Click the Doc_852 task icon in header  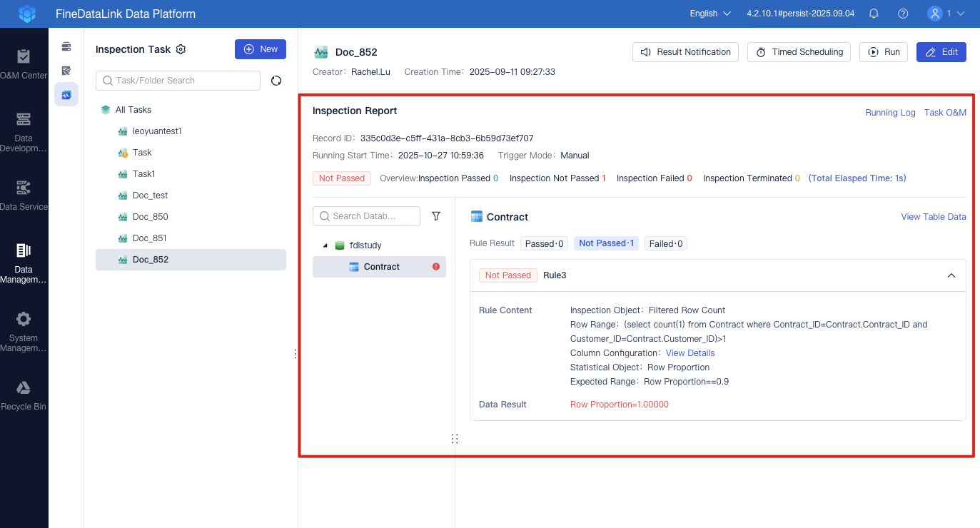coord(321,52)
